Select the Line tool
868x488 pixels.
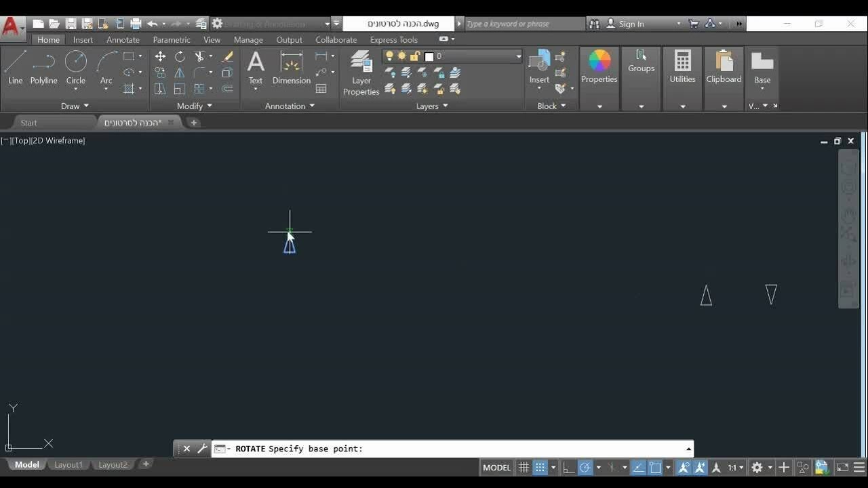pos(15,68)
